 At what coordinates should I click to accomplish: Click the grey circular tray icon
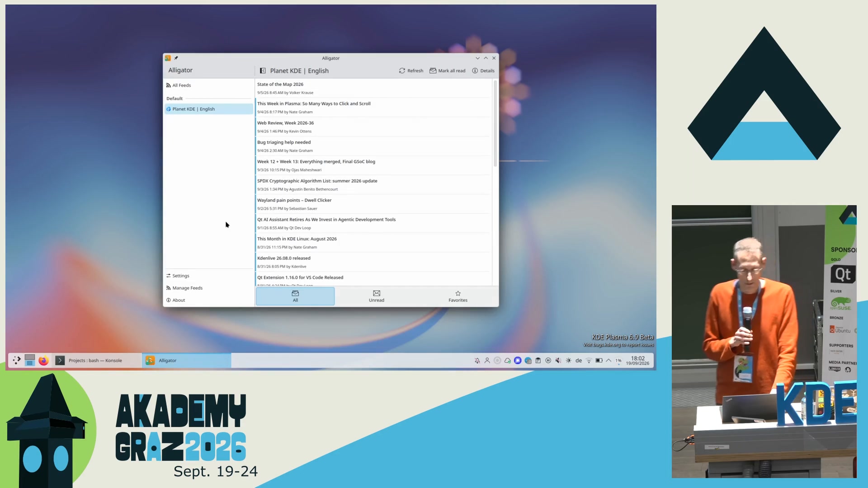coord(497,361)
